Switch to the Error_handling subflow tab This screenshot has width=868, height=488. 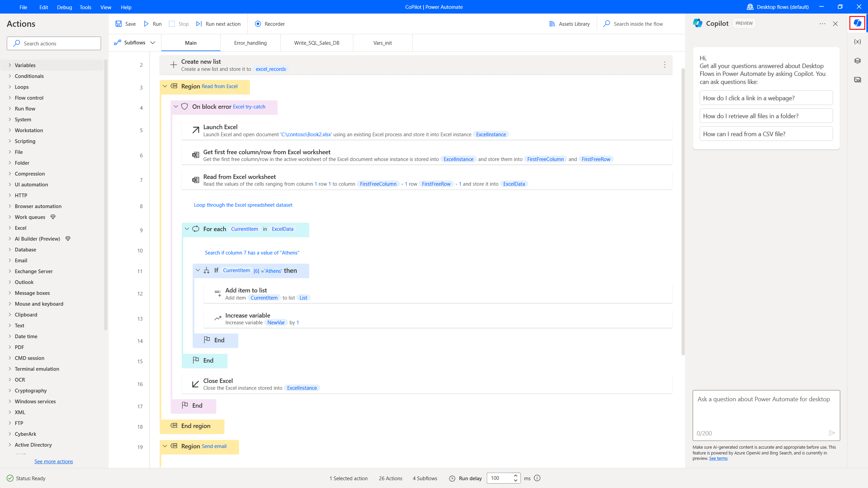(x=251, y=43)
